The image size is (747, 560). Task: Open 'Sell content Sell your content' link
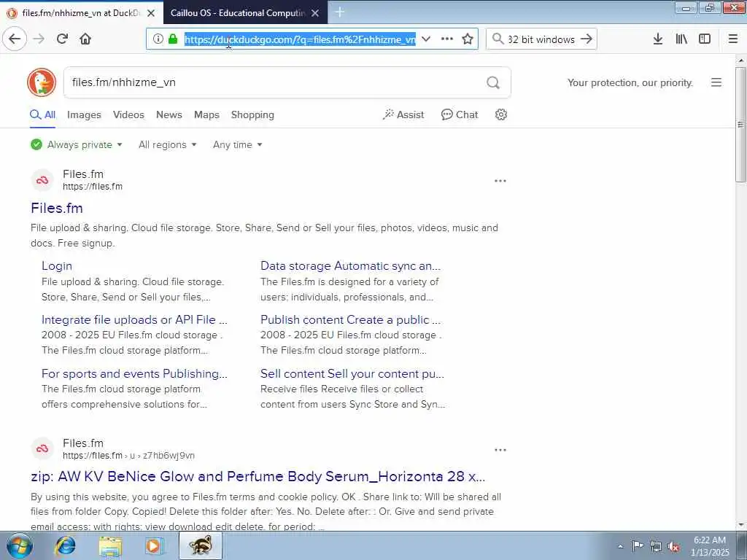tap(352, 373)
